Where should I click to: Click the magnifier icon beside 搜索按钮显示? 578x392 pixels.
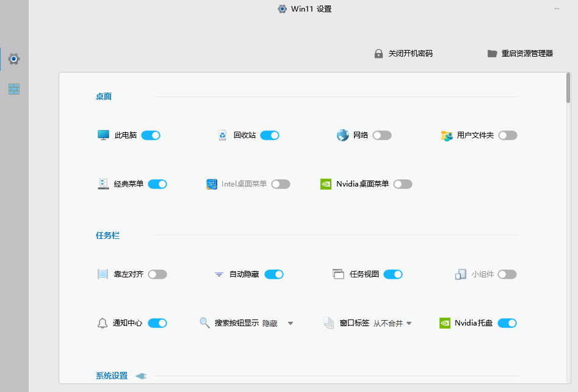[x=204, y=323]
